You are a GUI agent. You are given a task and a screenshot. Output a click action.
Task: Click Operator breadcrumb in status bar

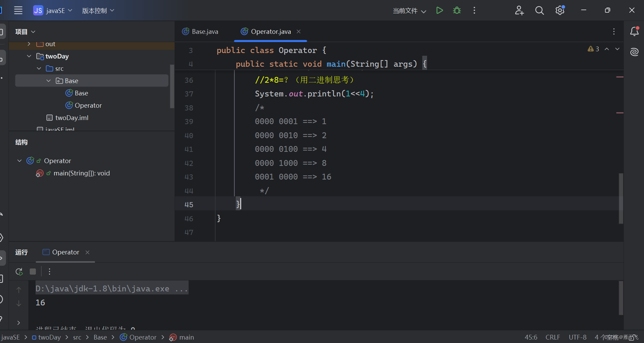138,337
